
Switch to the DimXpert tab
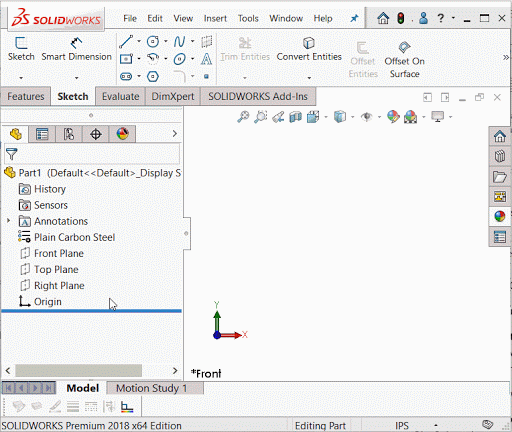173,96
